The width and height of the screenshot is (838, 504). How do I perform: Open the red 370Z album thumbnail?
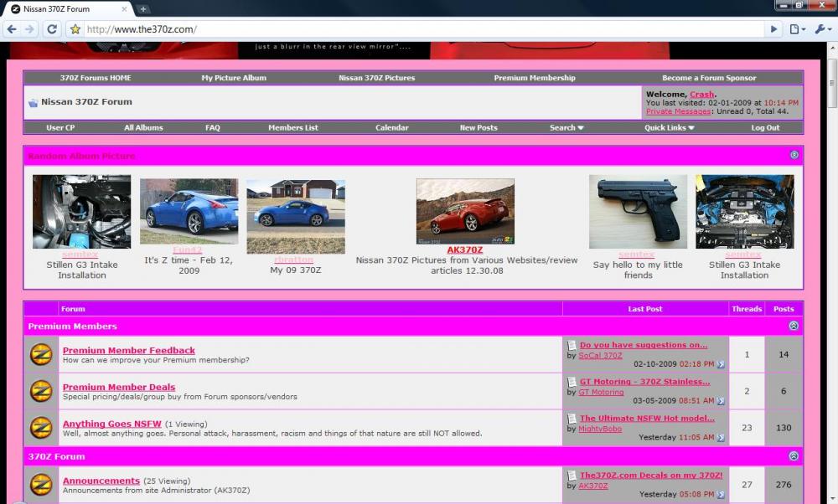tap(465, 212)
